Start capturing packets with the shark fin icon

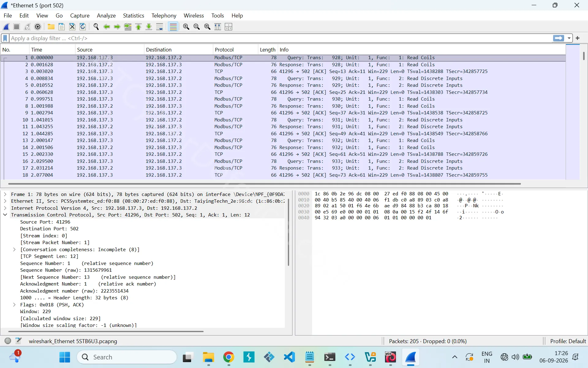click(x=6, y=27)
